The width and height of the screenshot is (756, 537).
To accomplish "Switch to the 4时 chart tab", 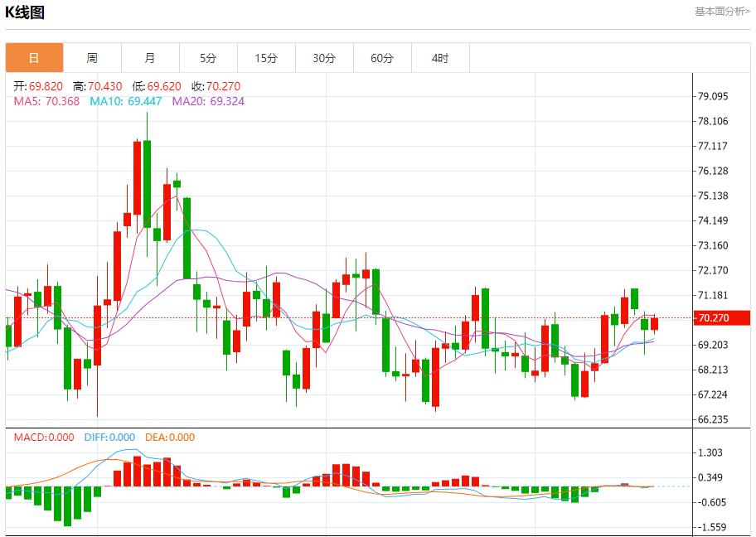I will (440, 58).
